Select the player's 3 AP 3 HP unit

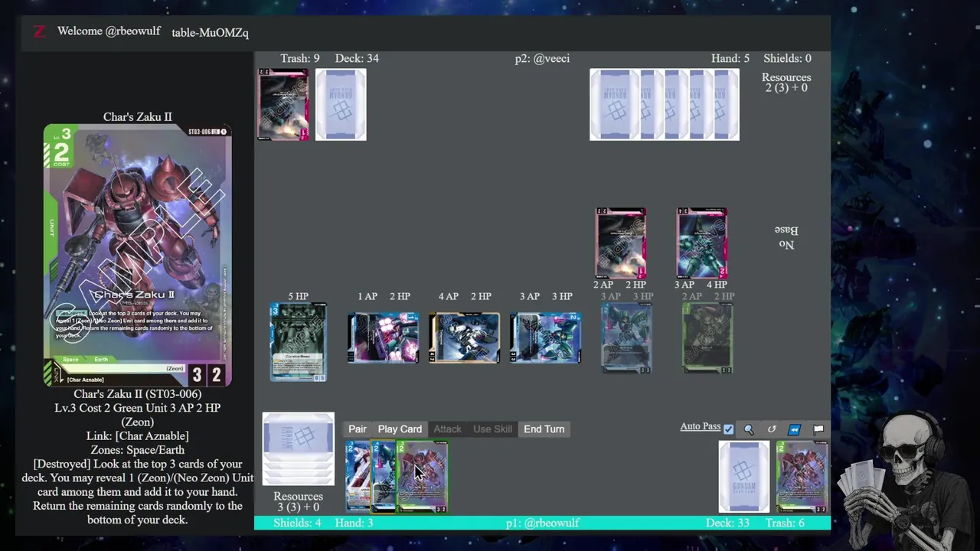coord(545,337)
